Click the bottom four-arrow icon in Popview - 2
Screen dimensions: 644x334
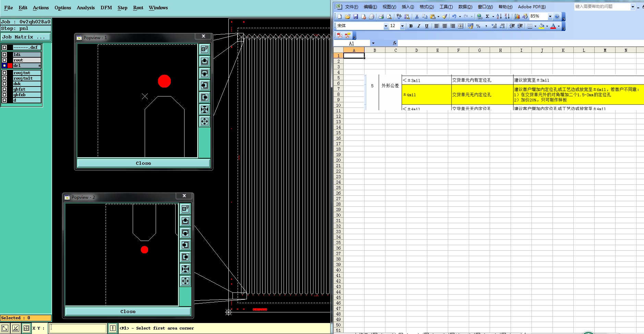click(186, 281)
